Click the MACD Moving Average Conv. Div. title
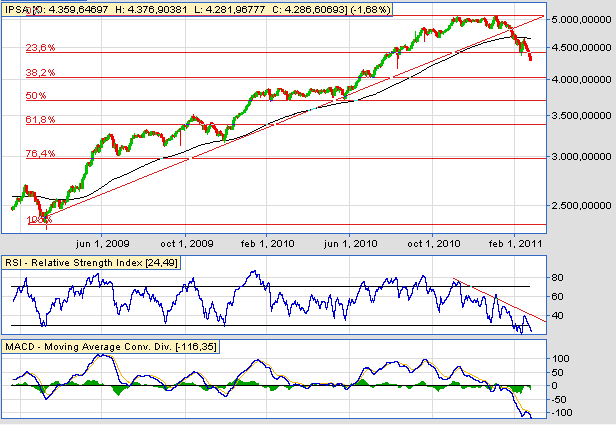The width and height of the screenshot is (616, 425). (110, 346)
